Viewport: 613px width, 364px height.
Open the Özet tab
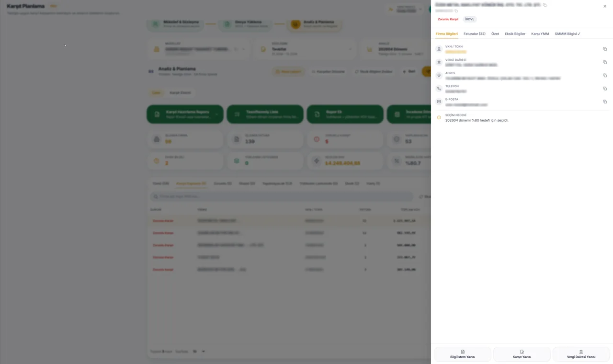pos(495,34)
